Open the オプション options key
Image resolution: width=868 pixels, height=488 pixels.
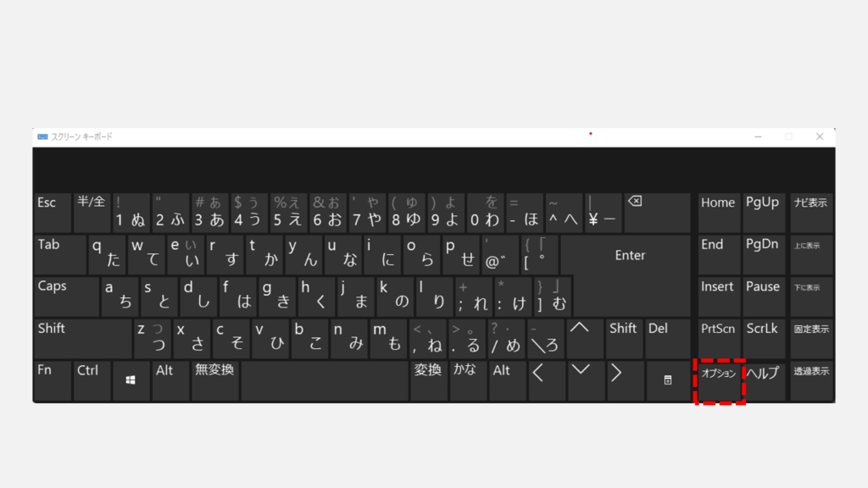pos(719,380)
